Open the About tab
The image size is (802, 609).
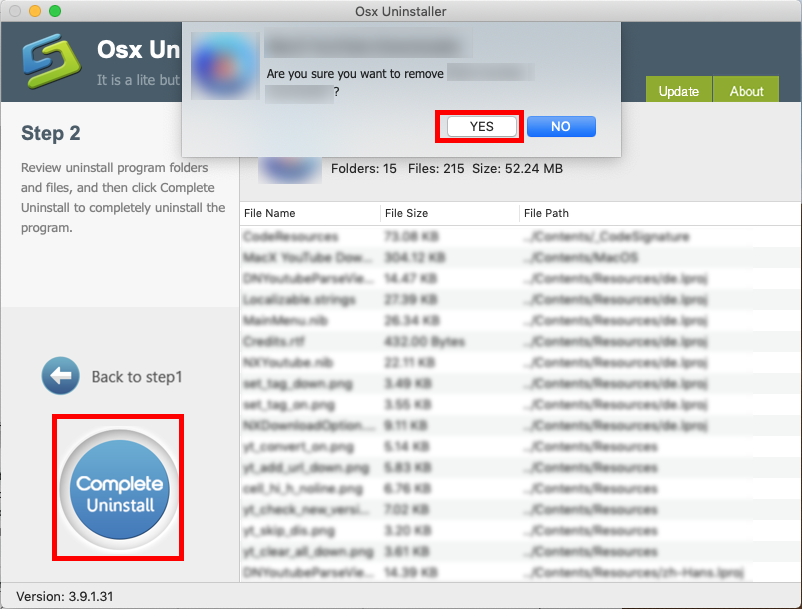(746, 91)
